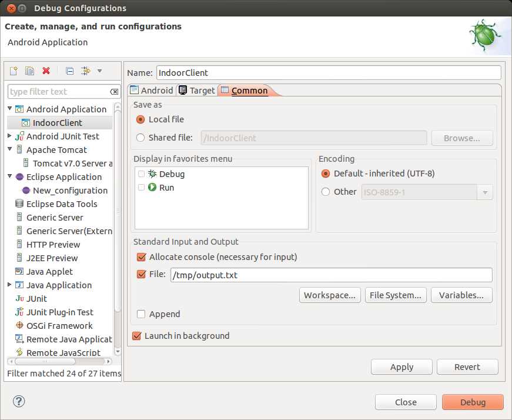This screenshot has width=512, height=420.
Task: Click the New_configuration purple icon
Action: click(x=26, y=191)
